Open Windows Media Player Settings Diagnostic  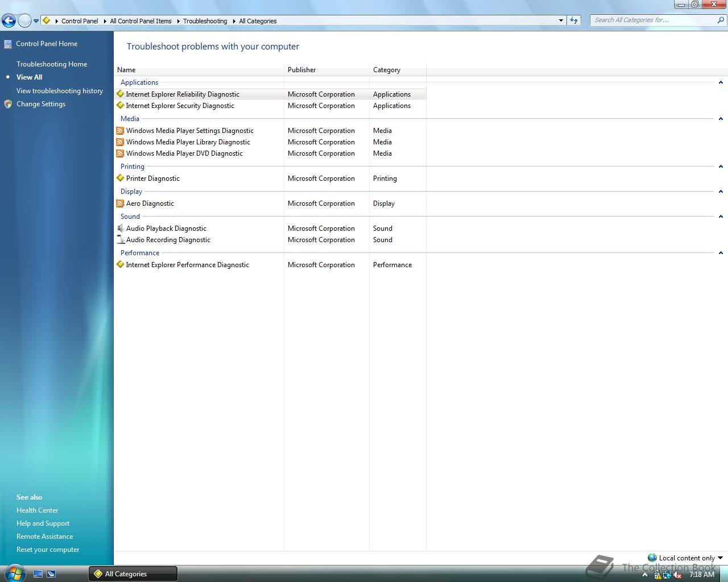point(190,131)
